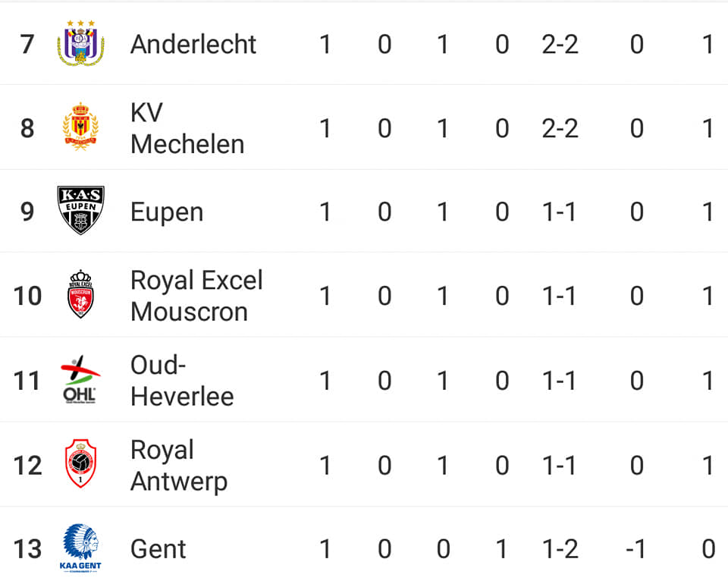728x584 pixels.
Task: Select the Oud-Heverlee team name
Action: tap(182, 381)
